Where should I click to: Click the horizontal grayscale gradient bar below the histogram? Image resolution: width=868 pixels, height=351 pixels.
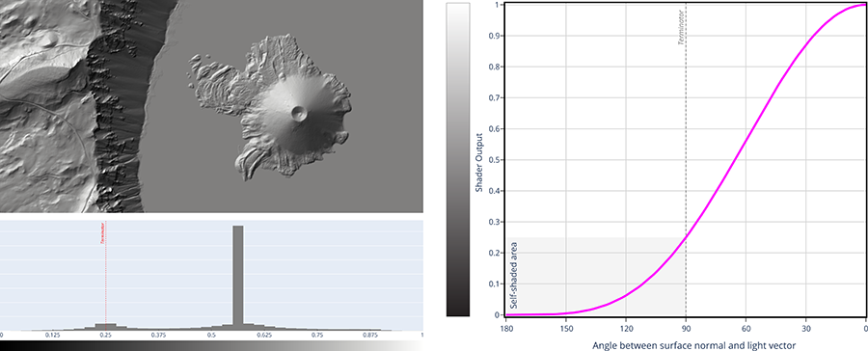(211, 345)
